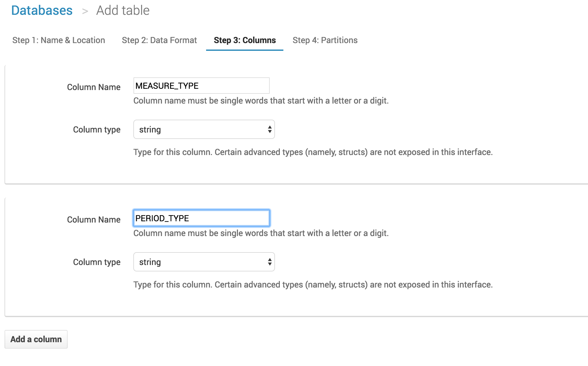Open the Step 2: Data Format tab
The width and height of the screenshot is (588, 366).
159,40
